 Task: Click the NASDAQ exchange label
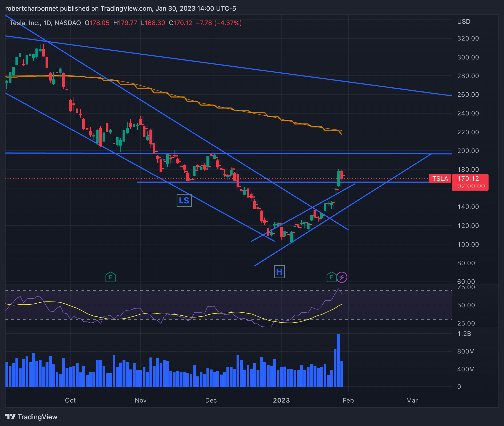pyautogui.click(x=68, y=23)
